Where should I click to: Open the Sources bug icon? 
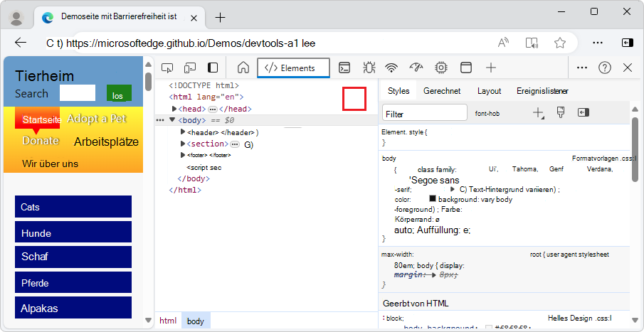point(369,68)
